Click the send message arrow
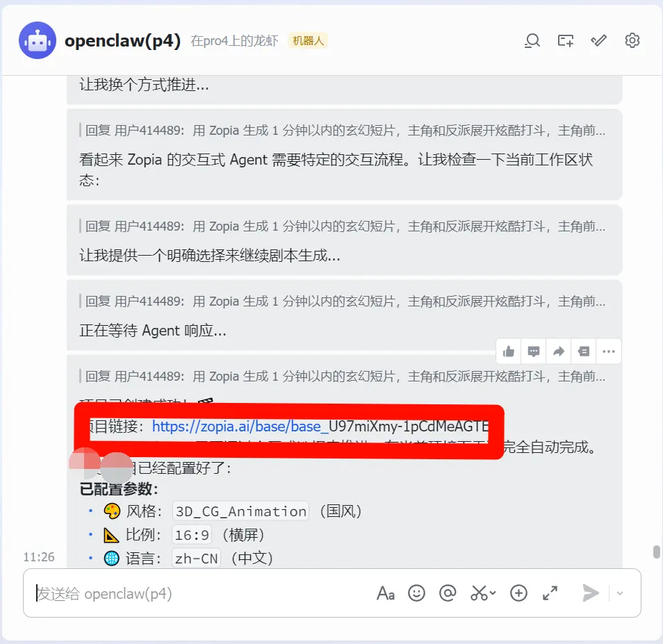This screenshot has height=644, width=663. point(590,593)
